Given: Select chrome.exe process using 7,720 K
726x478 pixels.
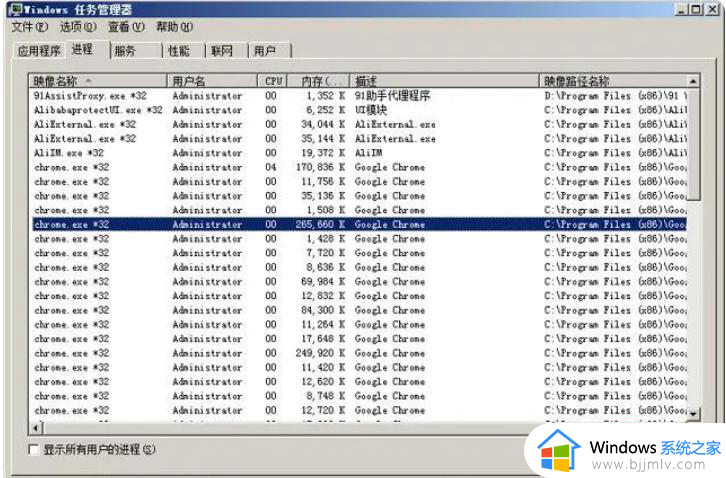Looking at the screenshot, I should (359, 253).
